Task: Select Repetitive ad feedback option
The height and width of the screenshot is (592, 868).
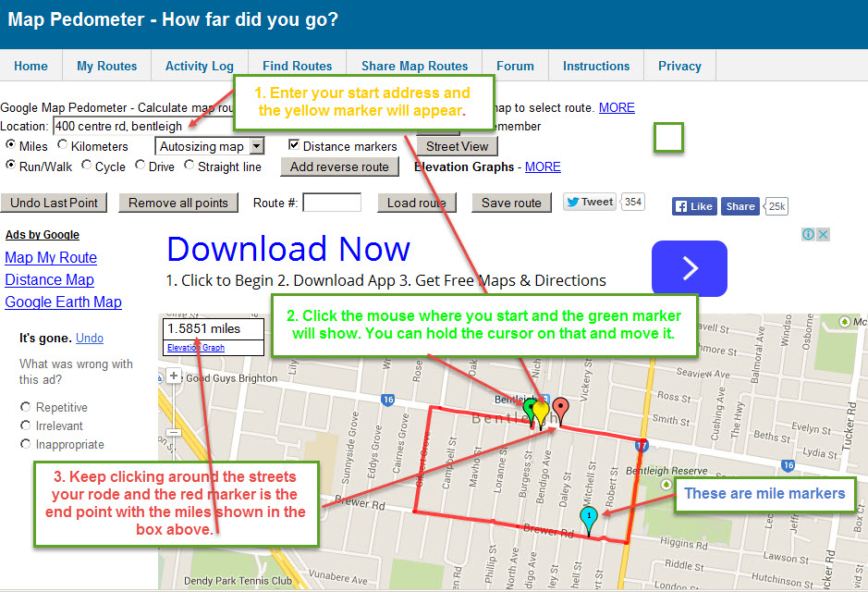Action: coord(26,407)
